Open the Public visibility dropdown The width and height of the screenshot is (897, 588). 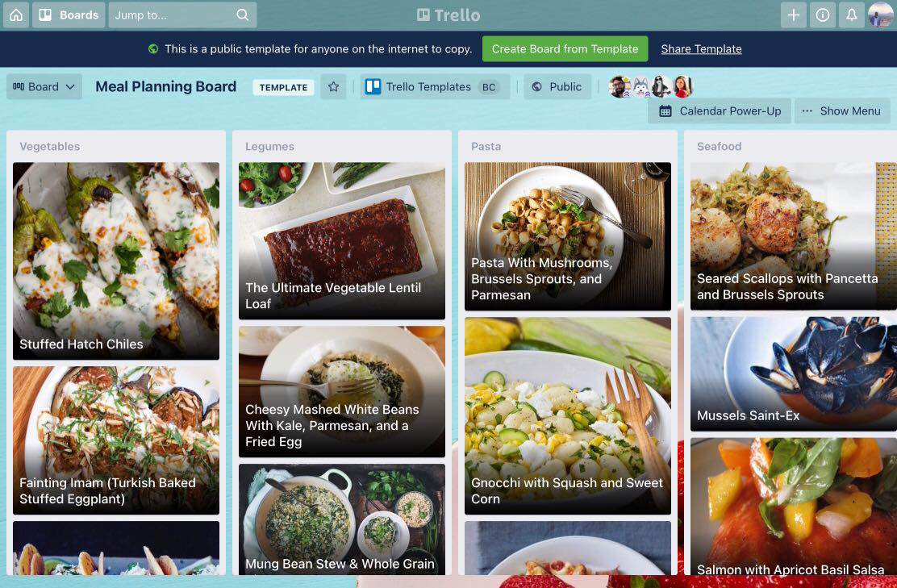pyautogui.click(x=557, y=87)
